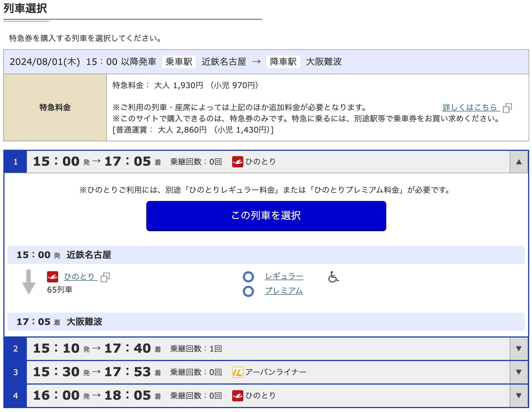This screenshot has width=532, height=412.
Task: Click the 65列車 train number text
Action: pyautogui.click(x=60, y=290)
